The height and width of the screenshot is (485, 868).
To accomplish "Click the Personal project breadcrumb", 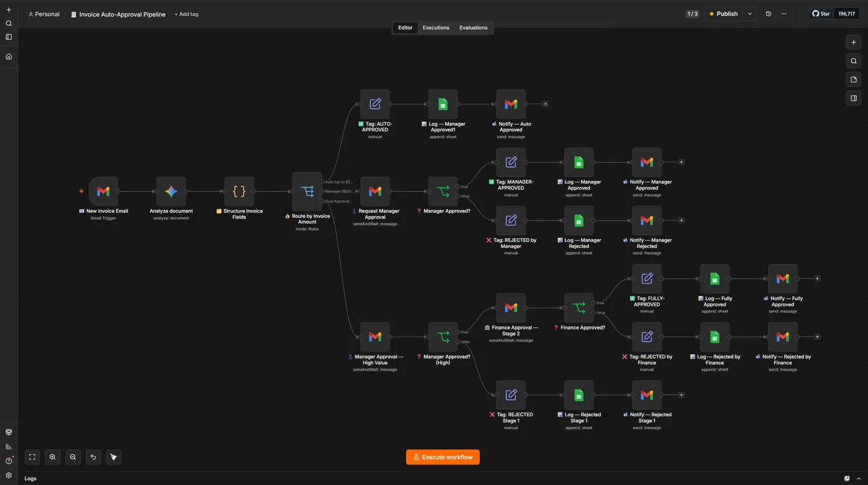I will [44, 14].
